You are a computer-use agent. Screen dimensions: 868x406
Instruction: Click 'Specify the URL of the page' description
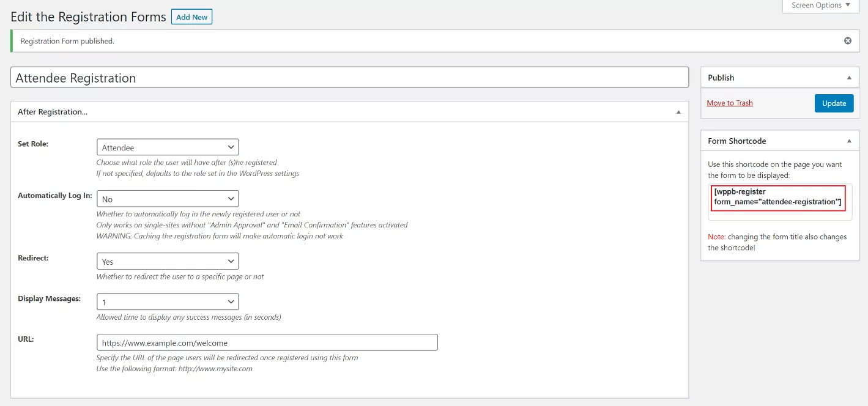(x=227, y=358)
